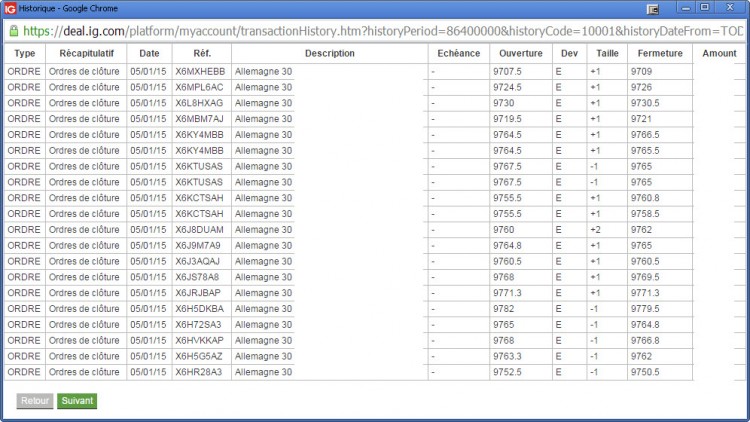Click the Chrome profile icon in title bar

point(652,9)
